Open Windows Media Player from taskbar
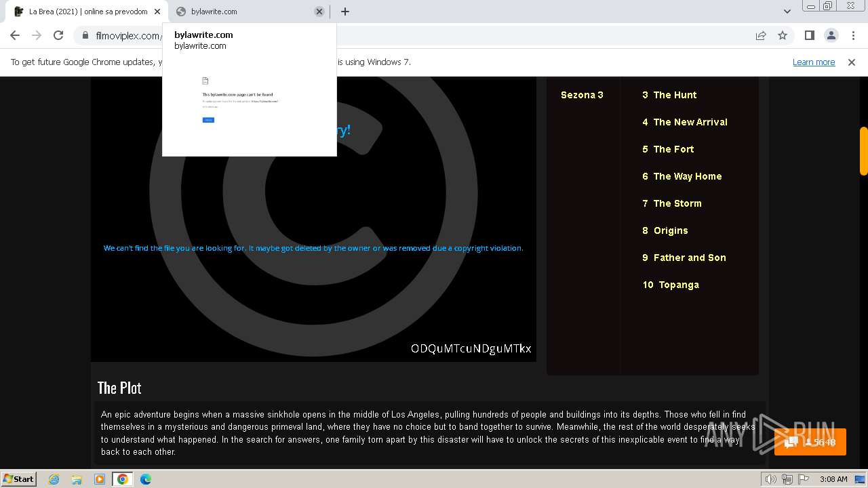This screenshot has height=488, width=868. (x=100, y=479)
